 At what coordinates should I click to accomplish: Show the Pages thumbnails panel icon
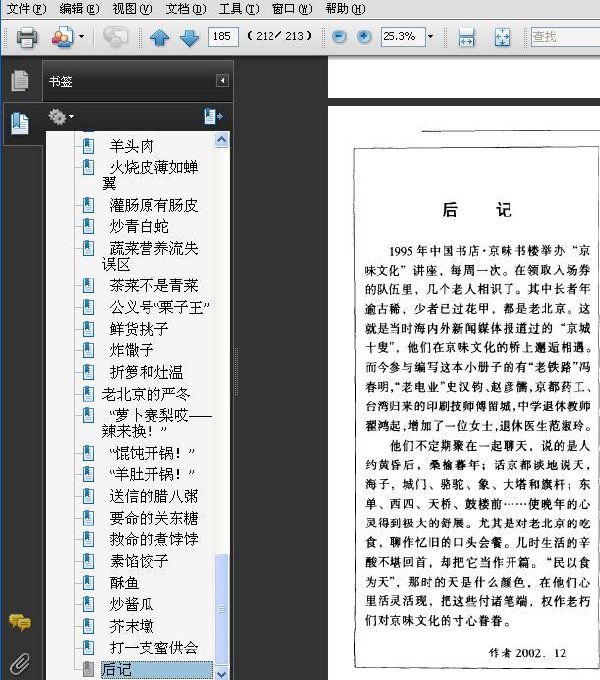20,81
